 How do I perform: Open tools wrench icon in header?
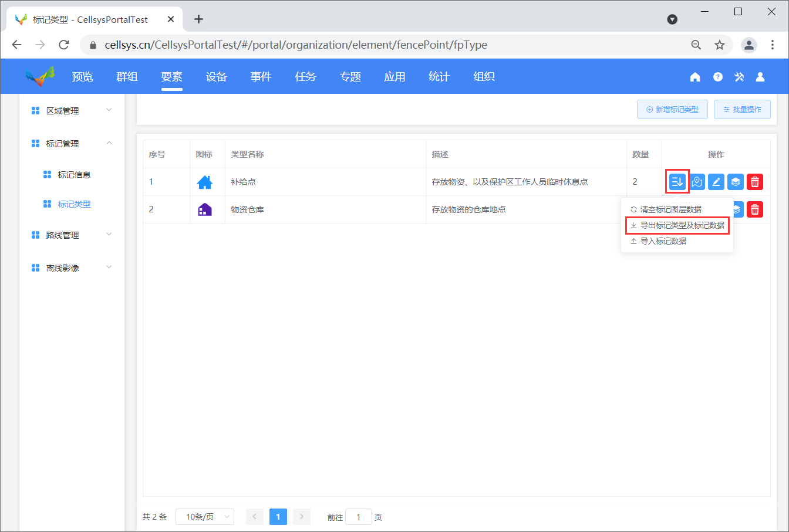739,77
